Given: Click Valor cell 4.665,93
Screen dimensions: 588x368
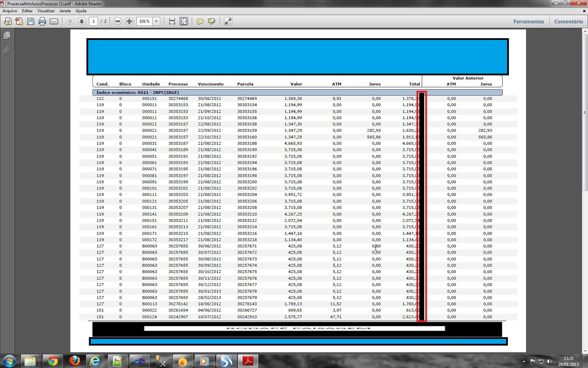Looking at the screenshot, I should pyautogui.click(x=293, y=143).
